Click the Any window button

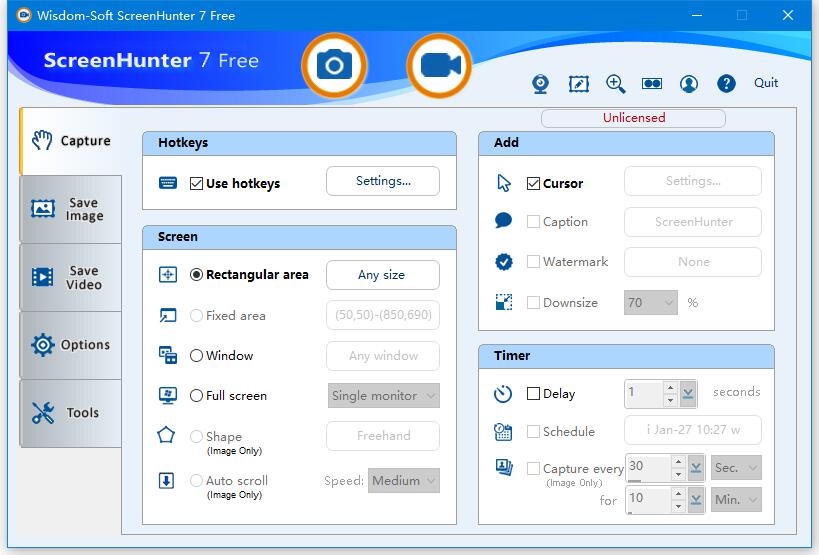coord(383,356)
